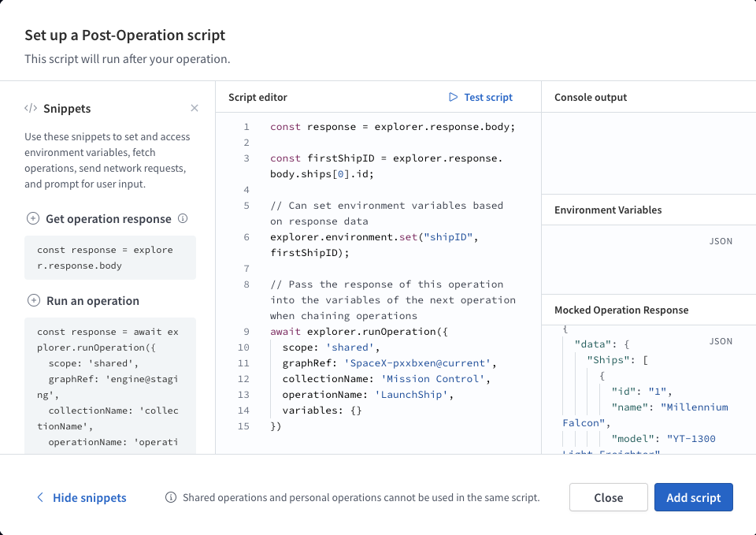Click the circled plus icon for Get operation response

33,218
